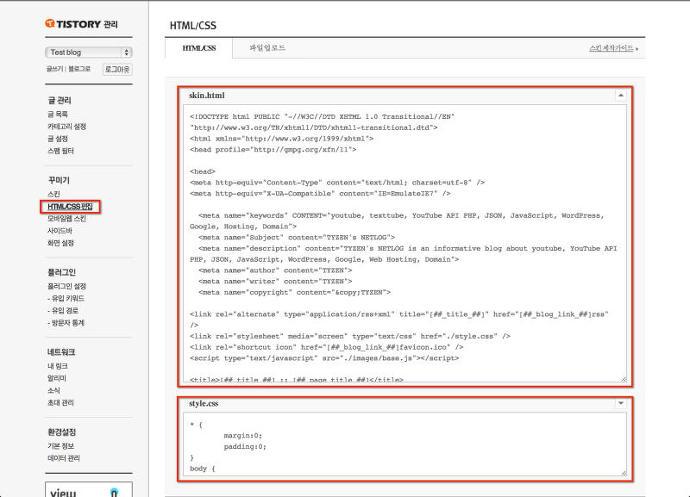Open 내 링크 under 네트워크

coord(58,366)
